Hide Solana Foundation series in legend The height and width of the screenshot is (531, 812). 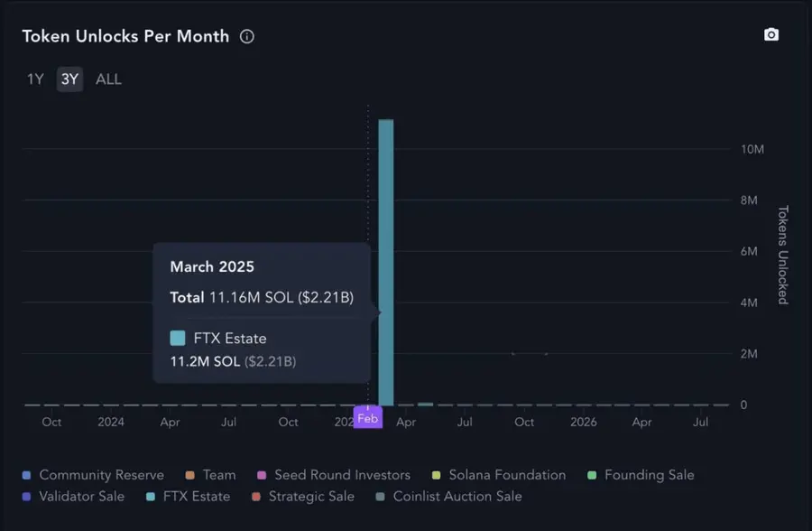[507, 475]
